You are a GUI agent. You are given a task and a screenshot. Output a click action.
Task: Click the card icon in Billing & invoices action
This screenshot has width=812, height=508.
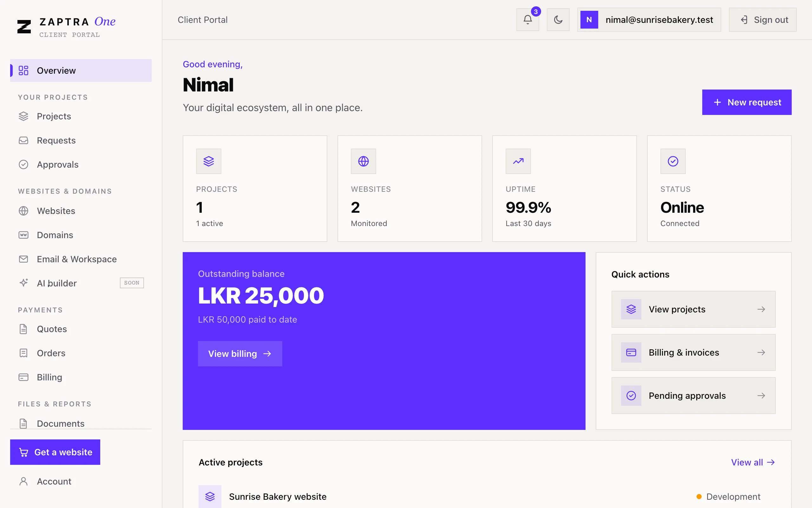pos(631,352)
